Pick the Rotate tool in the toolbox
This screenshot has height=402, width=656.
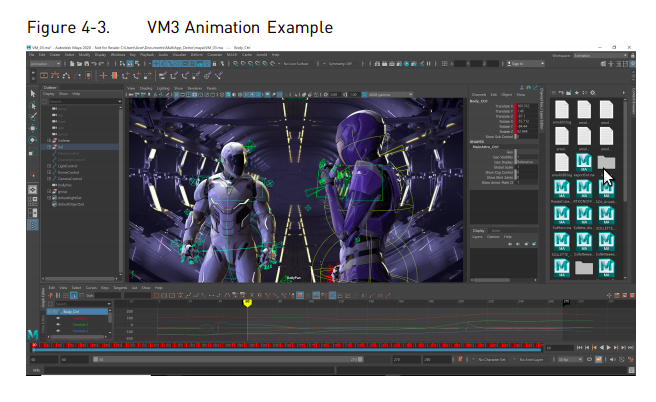33,140
